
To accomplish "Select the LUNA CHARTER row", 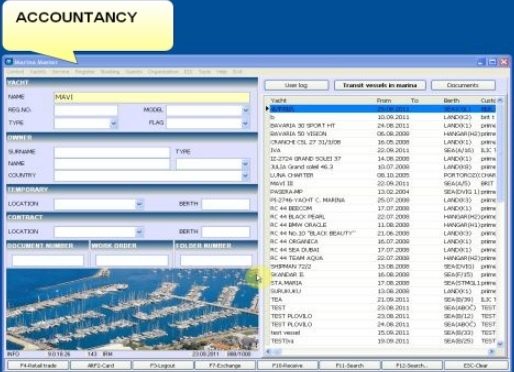I will (x=382, y=175).
